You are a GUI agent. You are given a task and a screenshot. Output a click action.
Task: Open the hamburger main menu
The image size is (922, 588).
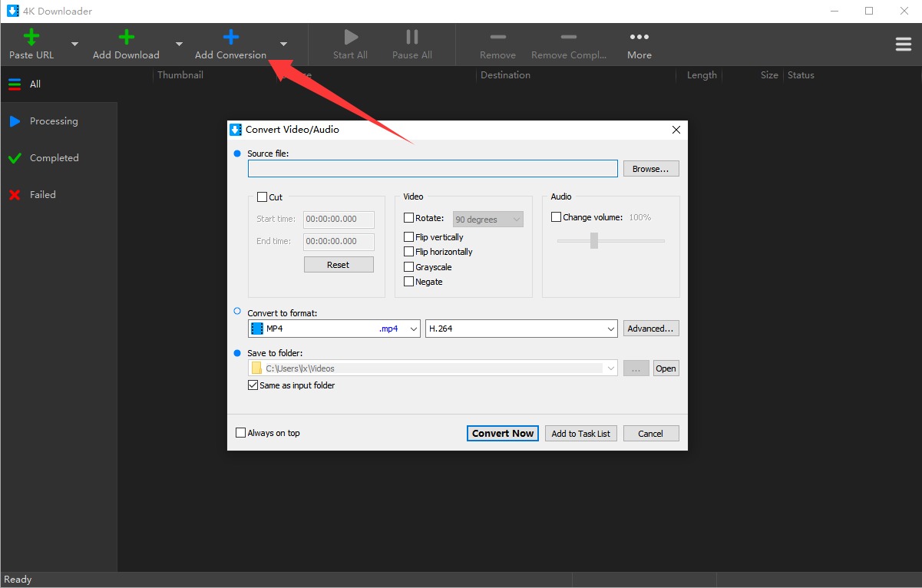pos(904,45)
